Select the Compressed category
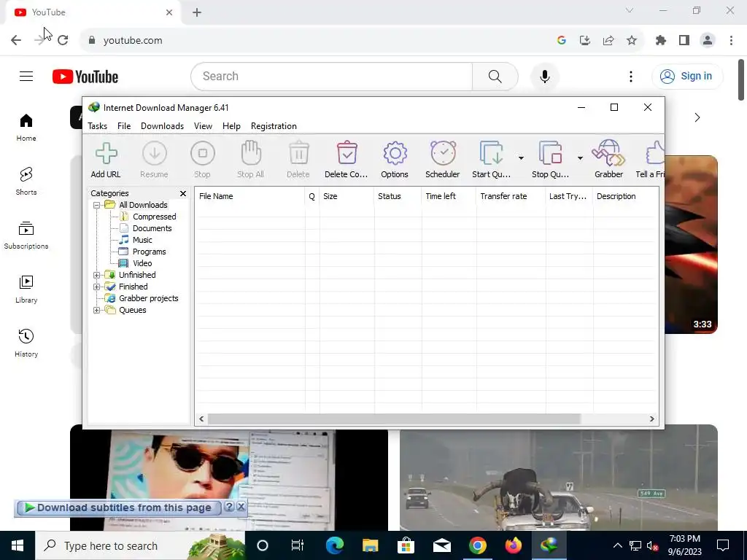The image size is (747, 560). (155, 217)
